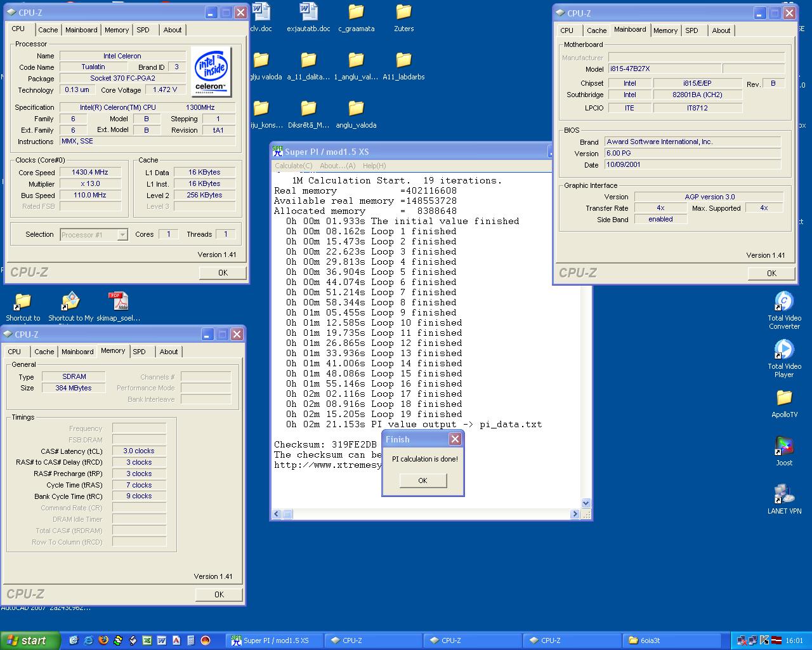
Task: Click the taskbar clock showing 16:01
Action: point(794,640)
